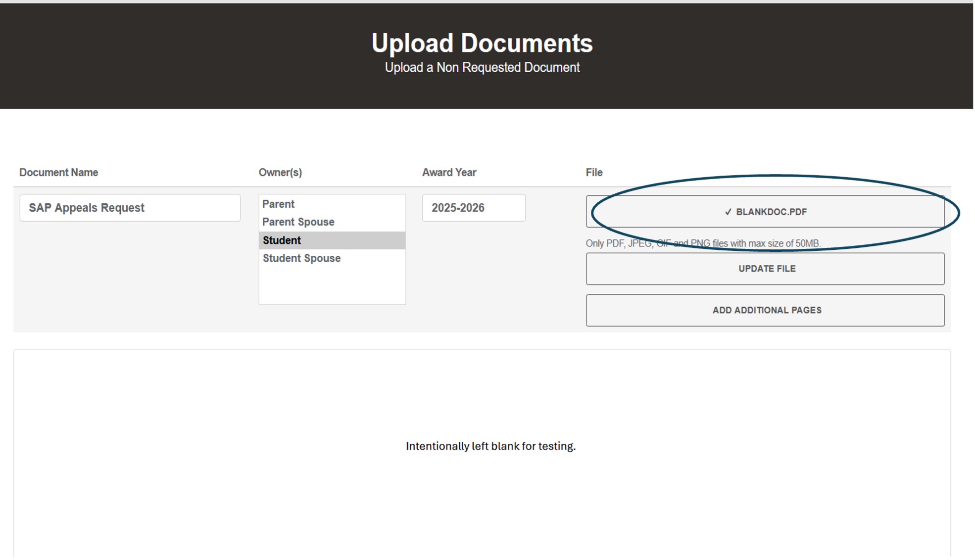Click the Document Name column header
This screenshot has height=560, width=975.
[x=58, y=172]
